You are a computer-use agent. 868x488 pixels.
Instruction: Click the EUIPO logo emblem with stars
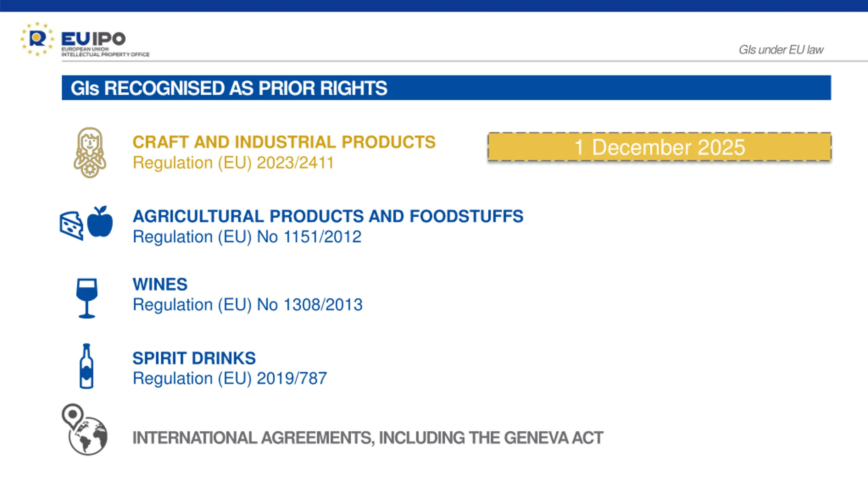(x=37, y=39)
